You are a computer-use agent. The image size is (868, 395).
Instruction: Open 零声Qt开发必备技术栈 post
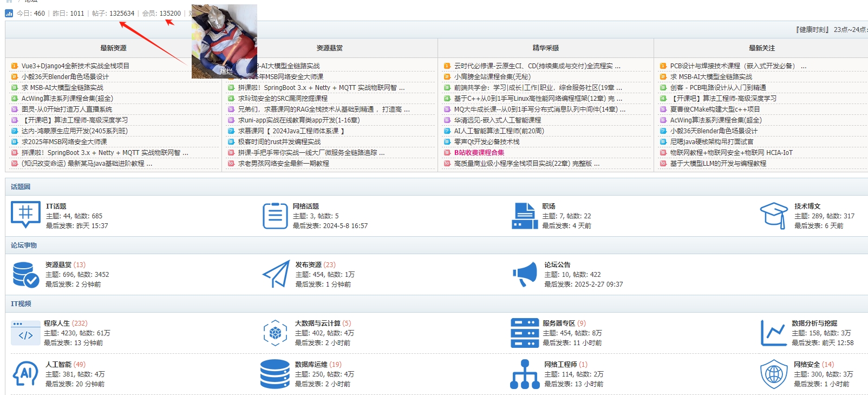(x=487, y=141)
